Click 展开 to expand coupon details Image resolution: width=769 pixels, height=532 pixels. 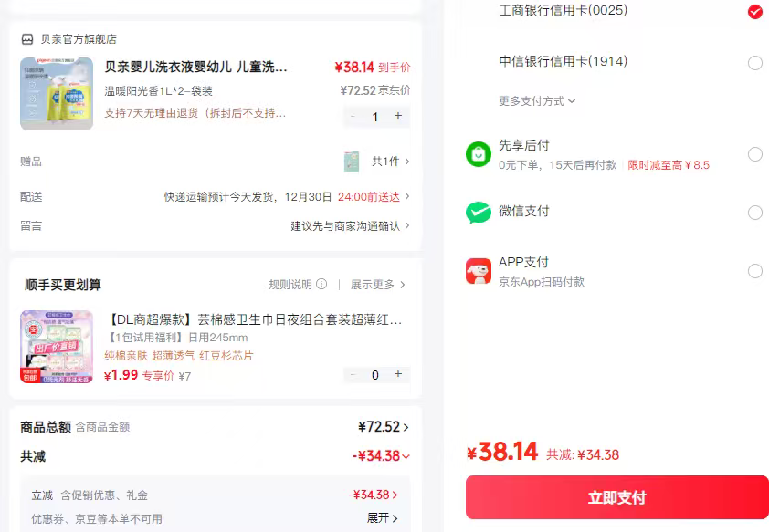coord(381,517)
